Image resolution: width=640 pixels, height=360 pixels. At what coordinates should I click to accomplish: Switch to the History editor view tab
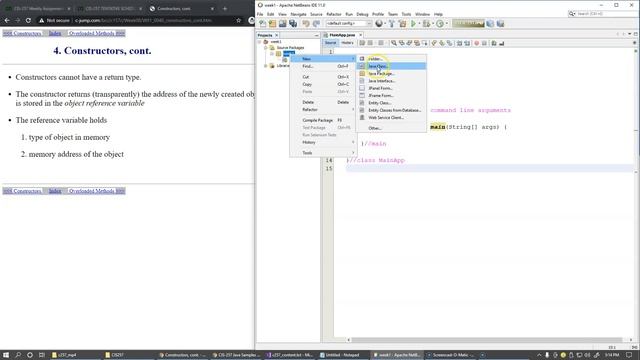tap(347, 43)
